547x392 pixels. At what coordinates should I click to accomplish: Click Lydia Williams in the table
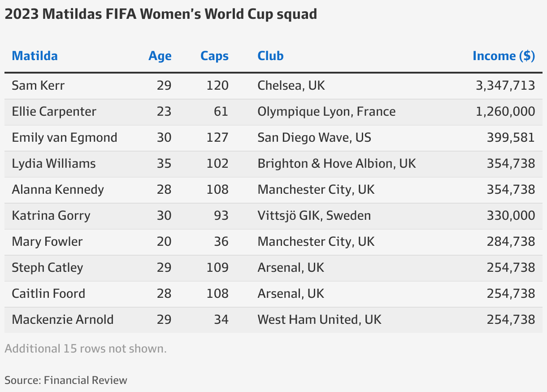54,163
